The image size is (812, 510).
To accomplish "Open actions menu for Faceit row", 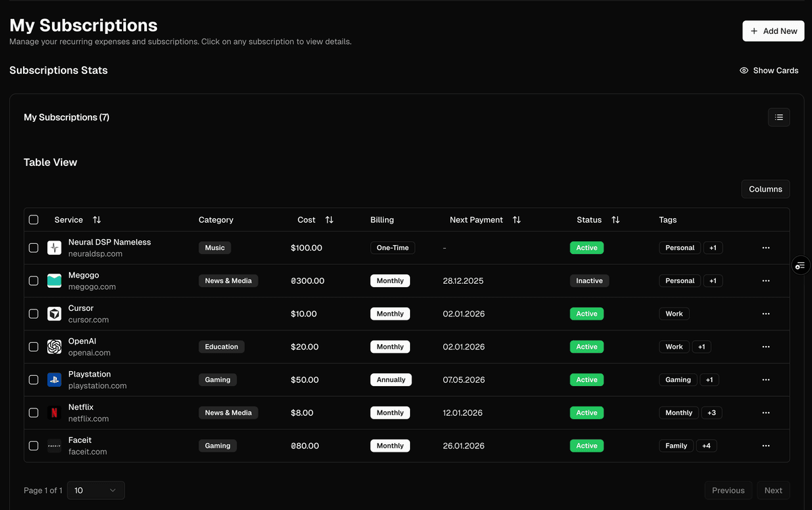I will click(766, 446).
